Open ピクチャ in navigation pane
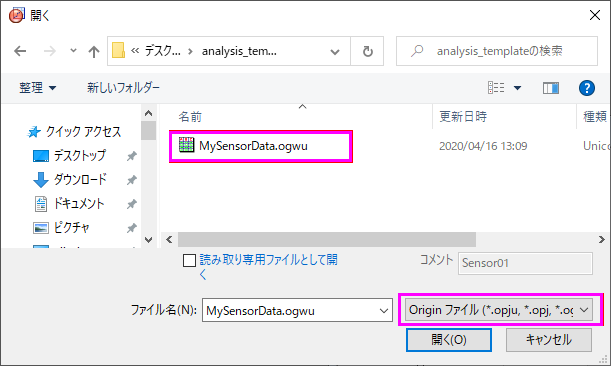The height and width of the screenshot is (366, 611). pos(62,227)
